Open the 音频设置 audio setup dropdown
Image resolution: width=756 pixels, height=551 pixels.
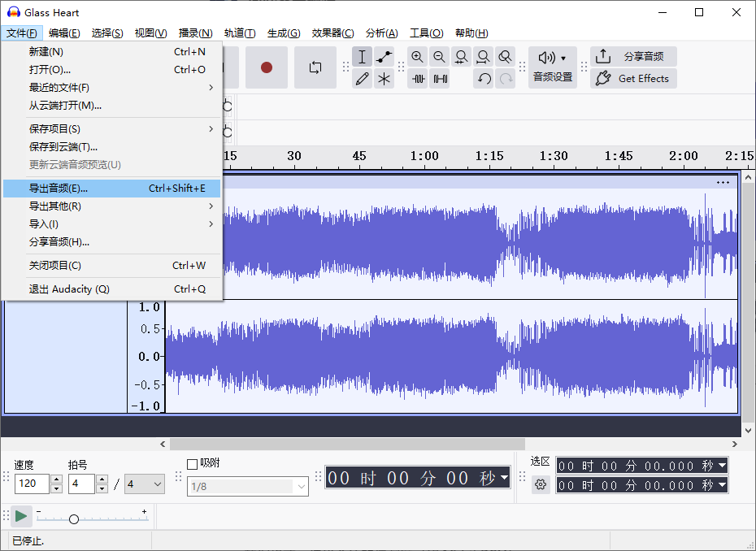(x=553, y=67)
